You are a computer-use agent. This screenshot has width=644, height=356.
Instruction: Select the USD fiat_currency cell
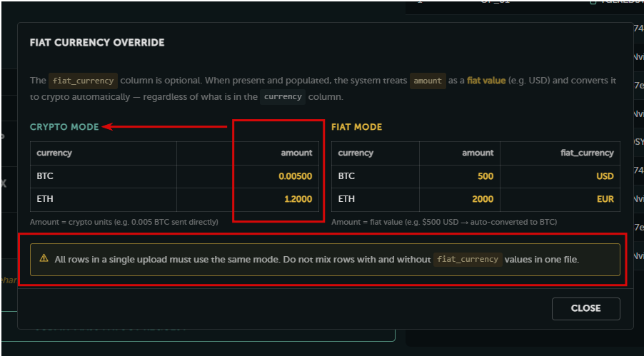(x=560, y=176)
